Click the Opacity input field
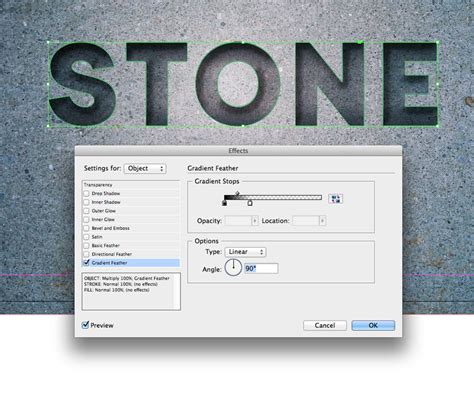Screen dimensions: 474x393 [238, 221]
